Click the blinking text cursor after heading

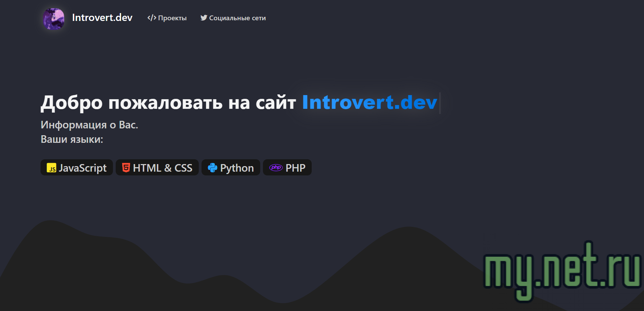click(440, 103)
